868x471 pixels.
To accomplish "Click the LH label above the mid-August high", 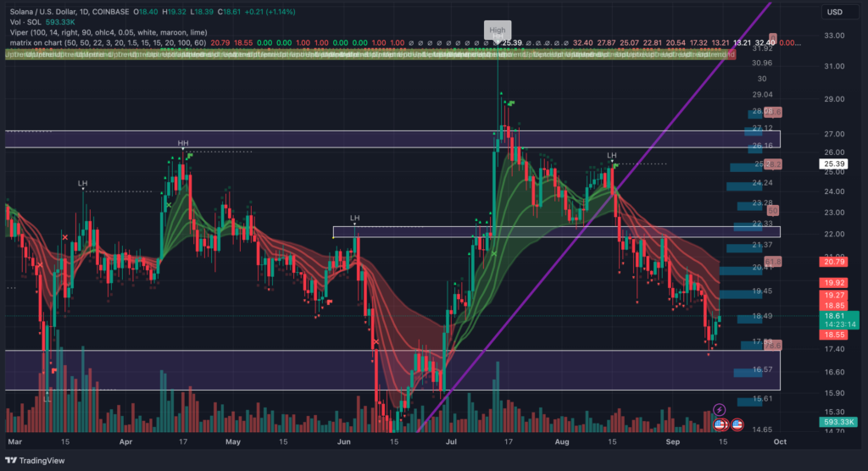I will [x=612, y=156].
